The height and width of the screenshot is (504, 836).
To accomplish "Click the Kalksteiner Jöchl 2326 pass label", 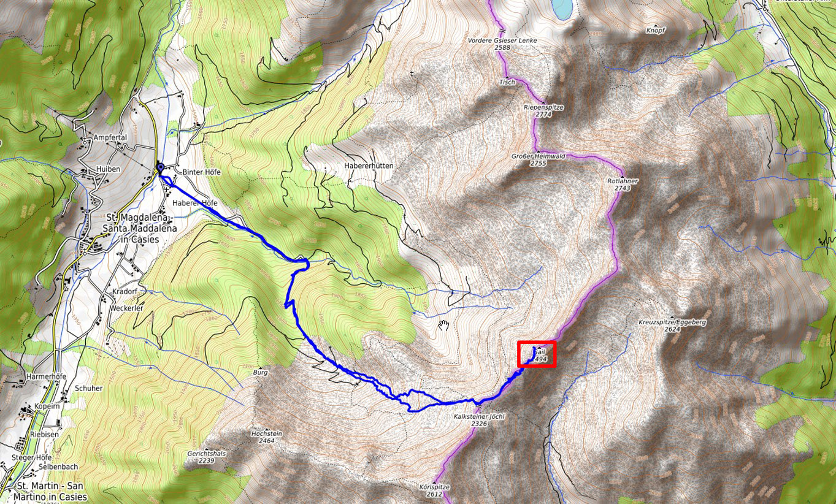I will 479,420.
